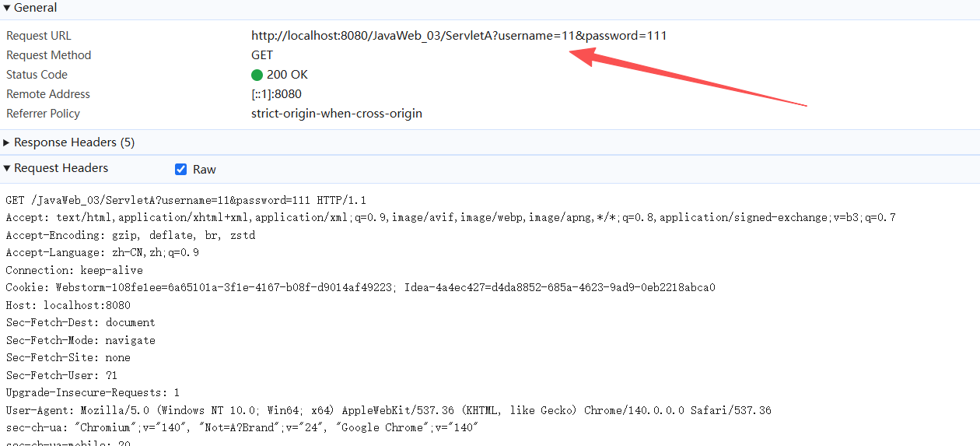Image resolution: width=980 pixels, height=446 pixels.
Task: Uncheck the Raw checkbox
Action: [x=181, y=169]
